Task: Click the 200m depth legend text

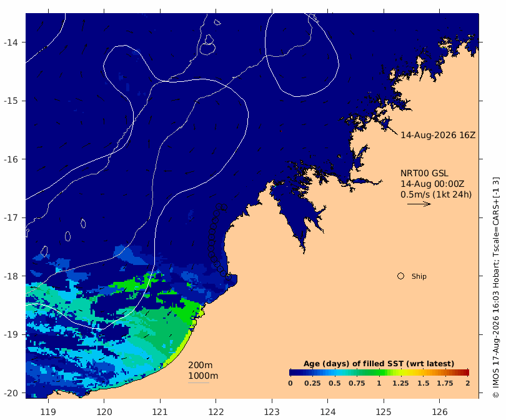Action: coord(200,365)
